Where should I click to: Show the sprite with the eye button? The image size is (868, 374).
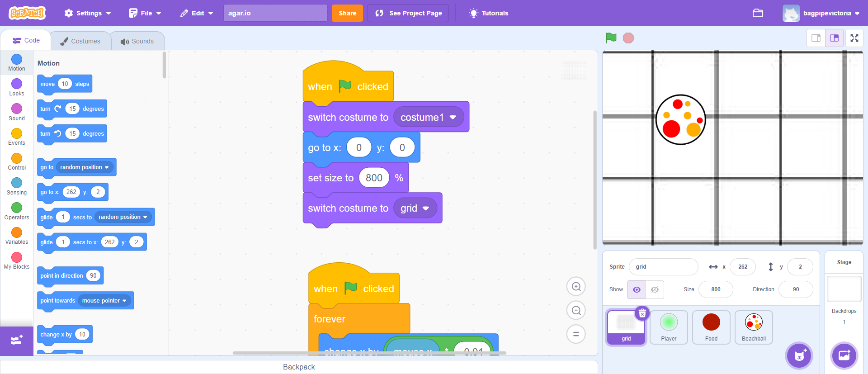pos(637,289)
